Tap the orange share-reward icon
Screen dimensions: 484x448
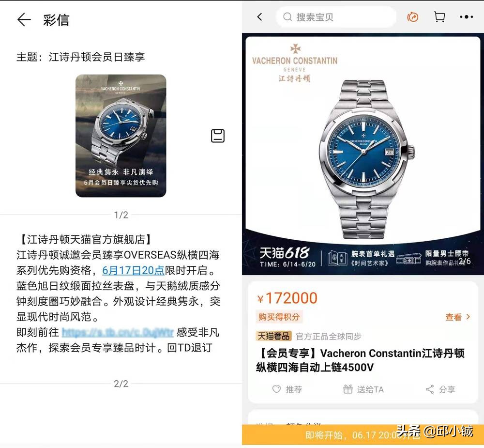(413, 17)
